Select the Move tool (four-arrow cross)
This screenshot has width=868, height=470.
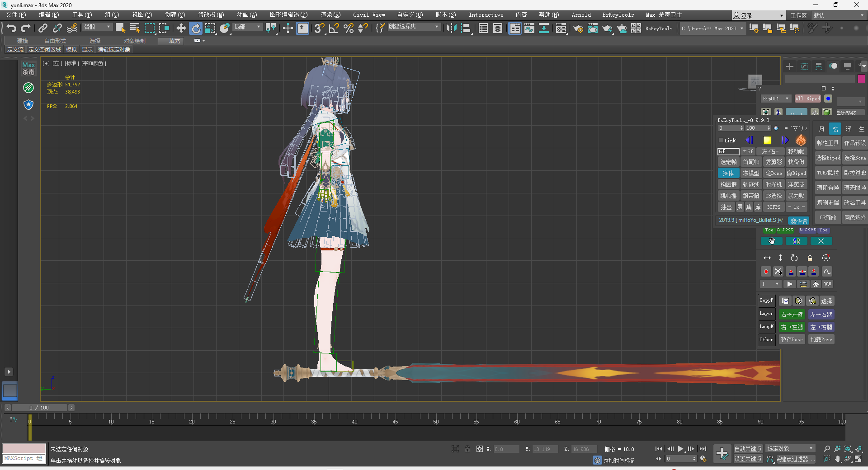pyautogui.click(x=181, y=28)
